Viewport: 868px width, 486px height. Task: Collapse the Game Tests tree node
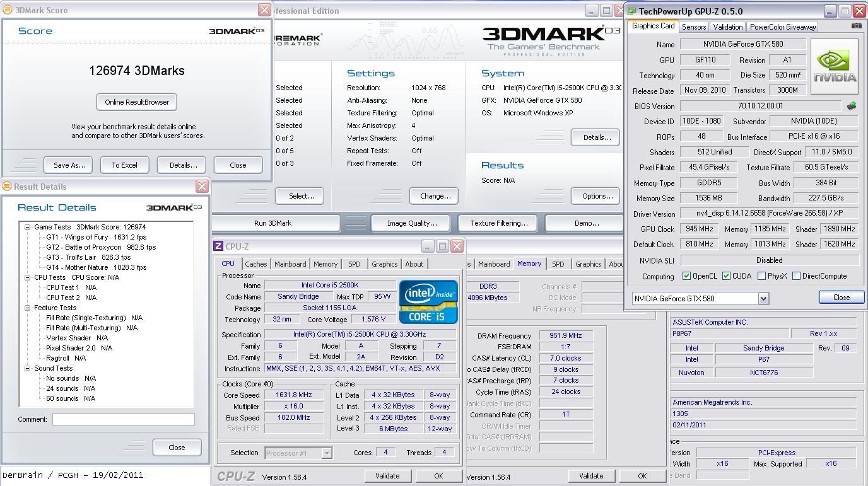click(28, 227)
